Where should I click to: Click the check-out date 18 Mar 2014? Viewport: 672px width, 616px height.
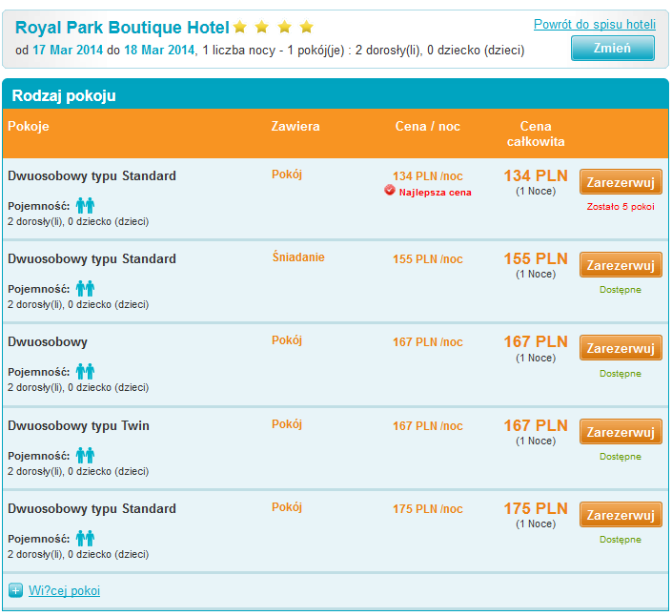159,51
